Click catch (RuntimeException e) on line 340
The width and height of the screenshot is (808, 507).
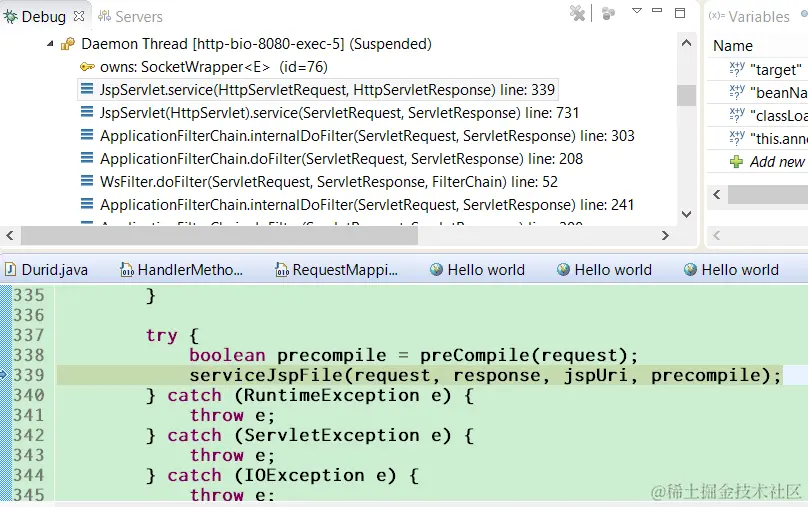310,395
